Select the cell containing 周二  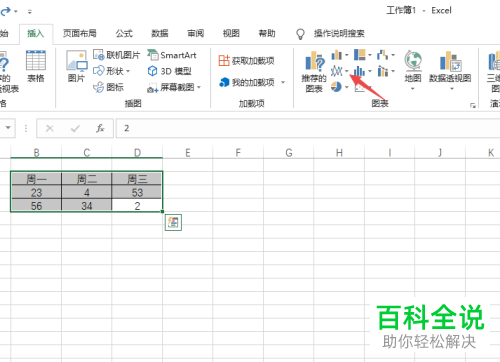coord(87,179)
